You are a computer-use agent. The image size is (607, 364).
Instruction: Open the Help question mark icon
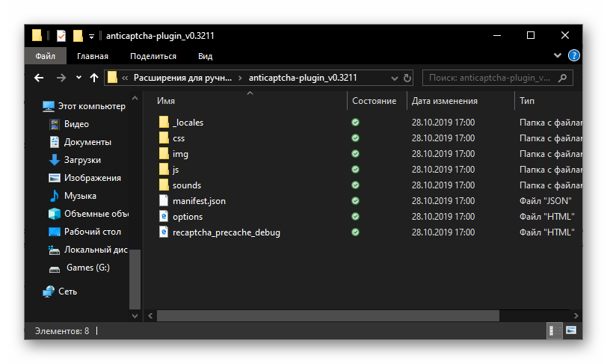pyautogui.click(x=573, y=55)
